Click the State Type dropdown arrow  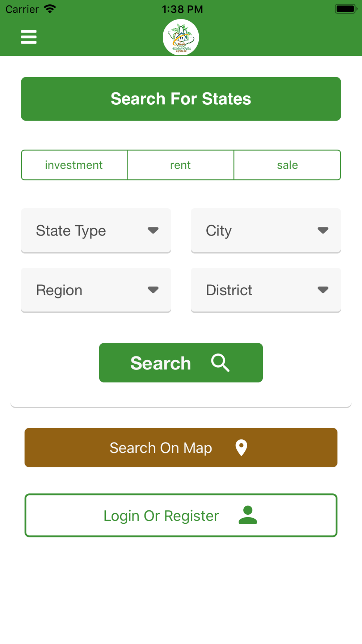pyautogui.click(x=153, y=230)
